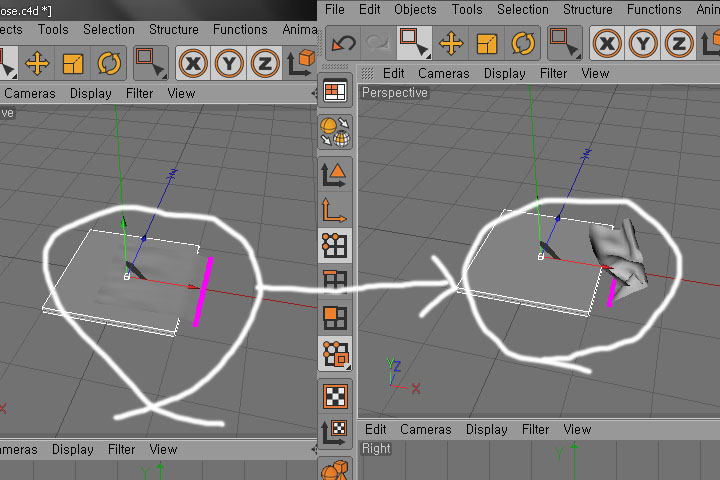Toggle Z axis lock in right window

pos(679,44)
